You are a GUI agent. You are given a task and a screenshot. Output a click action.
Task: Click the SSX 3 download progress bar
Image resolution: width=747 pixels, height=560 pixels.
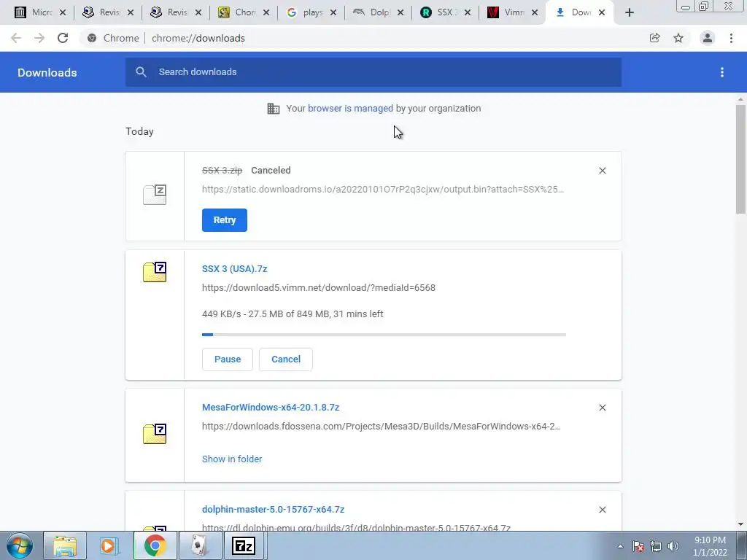384,335
